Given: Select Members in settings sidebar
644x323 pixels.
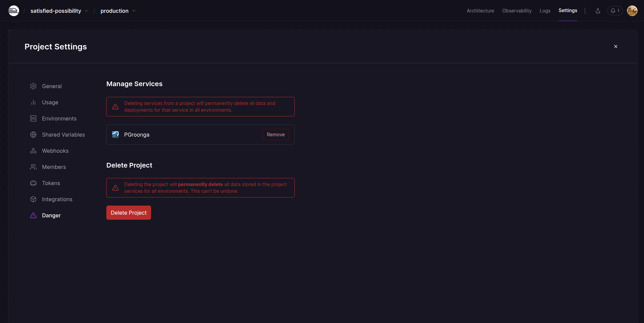Looking at the screenshot, I should 54,167.
